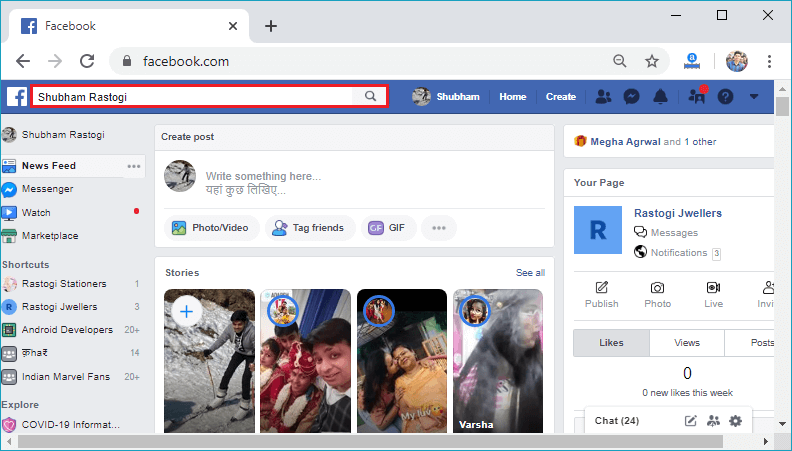This screenshot has height=451, width=792.
Task: Click Publish on your page
Action: [x=602, y=295]
